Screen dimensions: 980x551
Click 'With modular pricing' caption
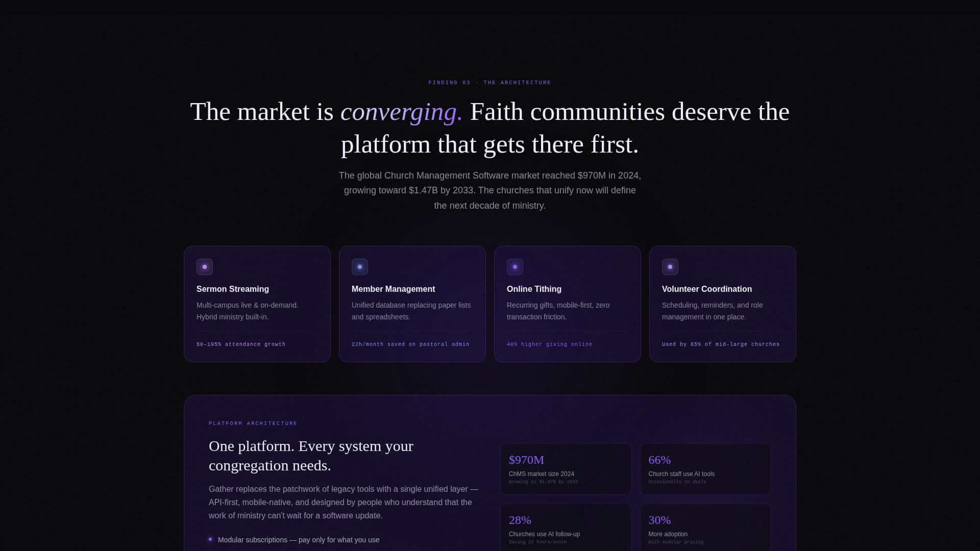tap(676, 542)
